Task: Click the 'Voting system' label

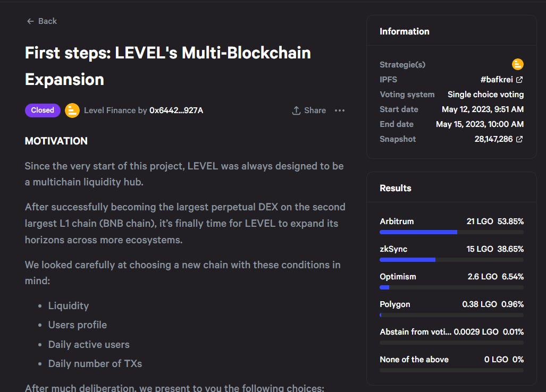Action: [x=407, y=95]
